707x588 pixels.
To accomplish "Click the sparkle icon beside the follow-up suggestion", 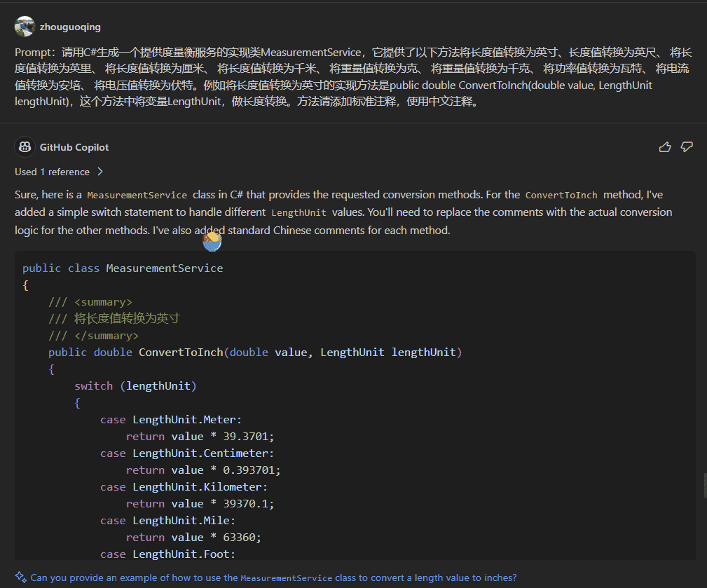I will click(19, 577).
